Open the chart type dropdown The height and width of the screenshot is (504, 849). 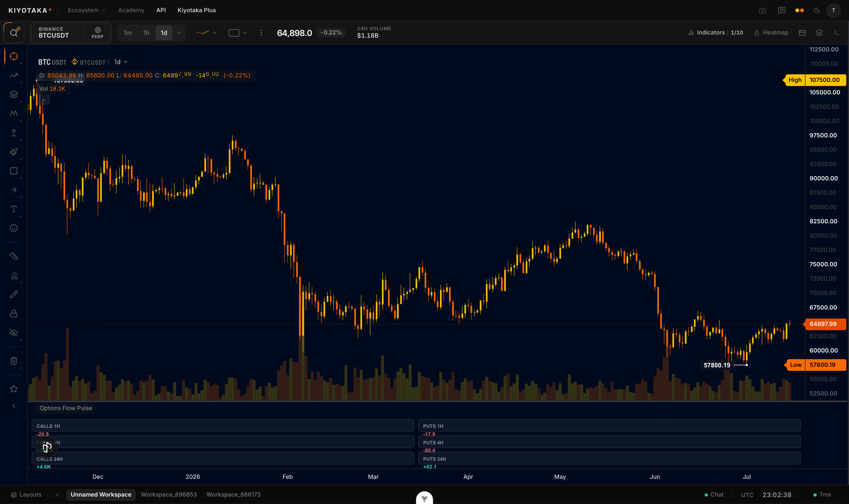207,33
